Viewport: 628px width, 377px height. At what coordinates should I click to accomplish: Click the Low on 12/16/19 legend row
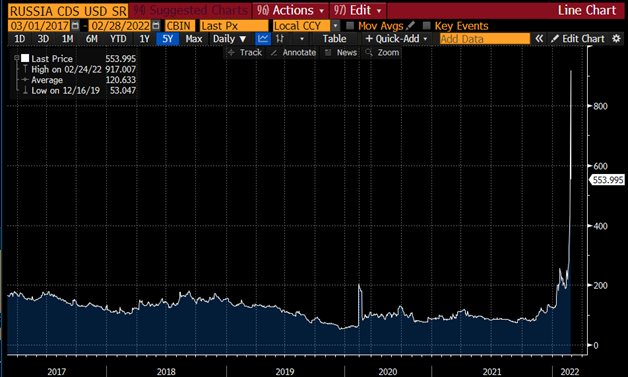pos(79,91)
